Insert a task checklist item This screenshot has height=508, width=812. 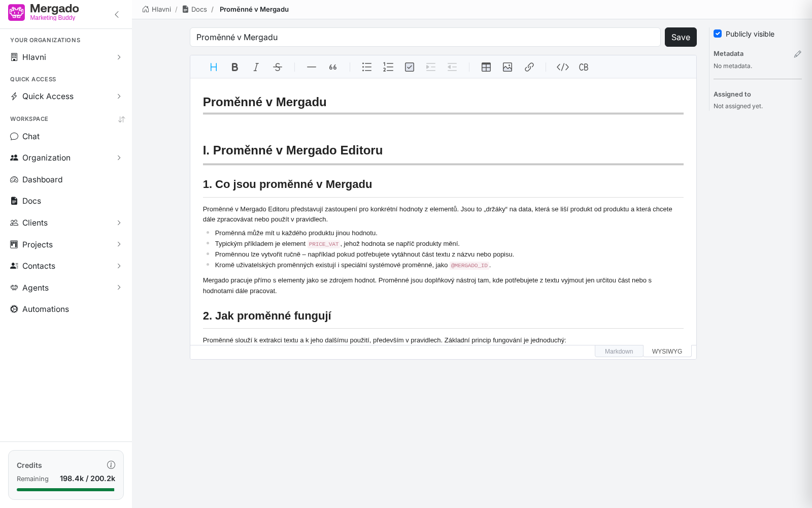pyautogui.click(x=410, y=67)
